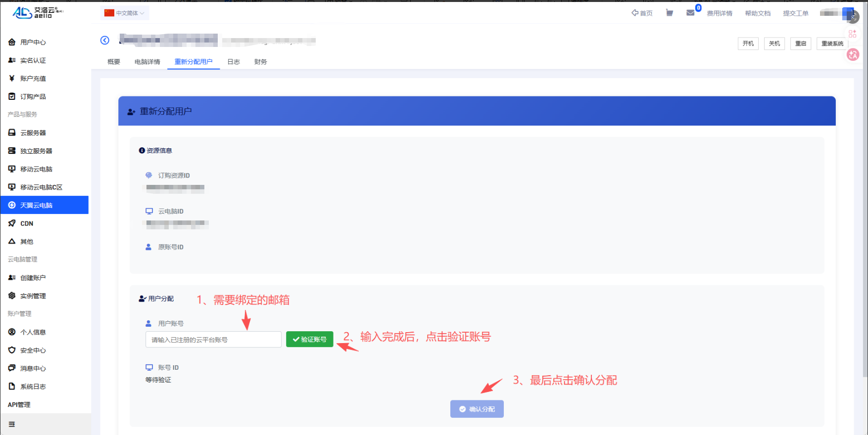Select CDN in the sidebar menu
The width and height of the screenshot is (868, 435).
[27, 223]
